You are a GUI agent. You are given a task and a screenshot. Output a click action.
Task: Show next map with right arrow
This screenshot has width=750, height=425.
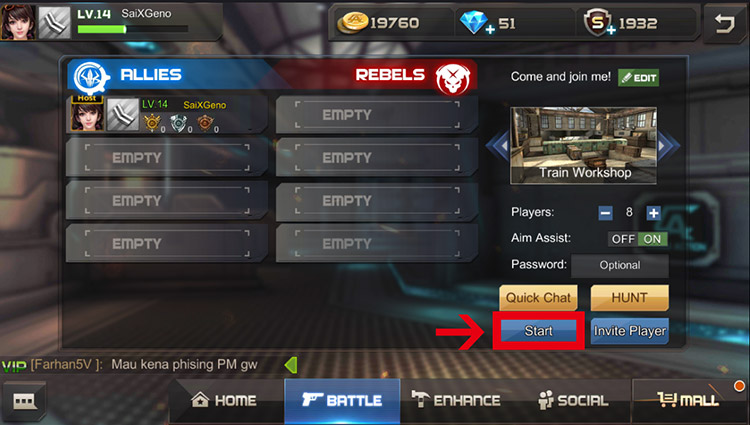tap(668, 145)
